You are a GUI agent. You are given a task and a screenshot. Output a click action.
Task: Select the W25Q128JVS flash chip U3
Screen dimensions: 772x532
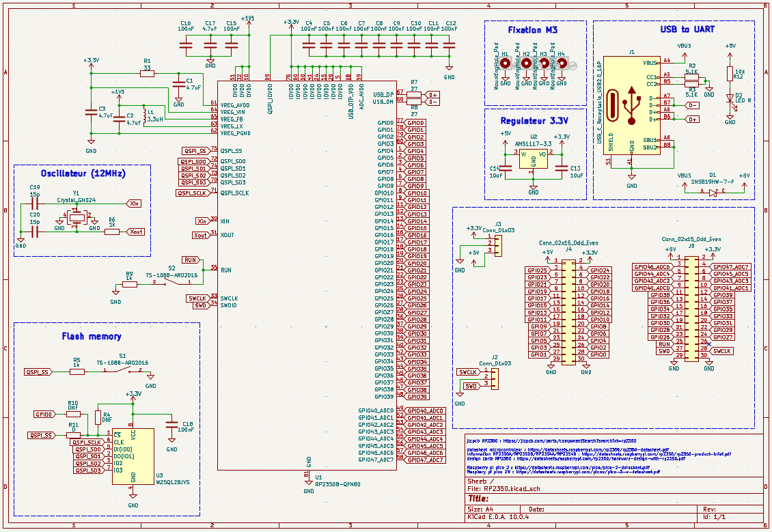(133, 456)
